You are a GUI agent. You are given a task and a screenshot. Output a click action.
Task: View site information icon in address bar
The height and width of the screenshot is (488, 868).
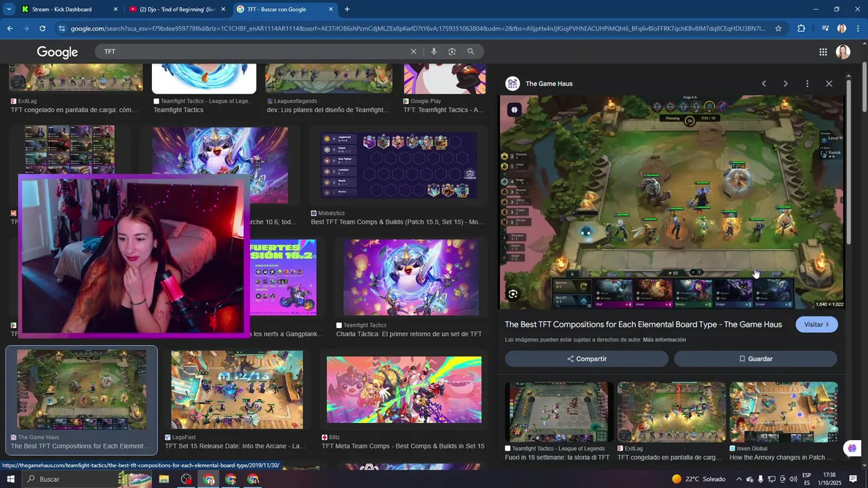tap(62, 28)
